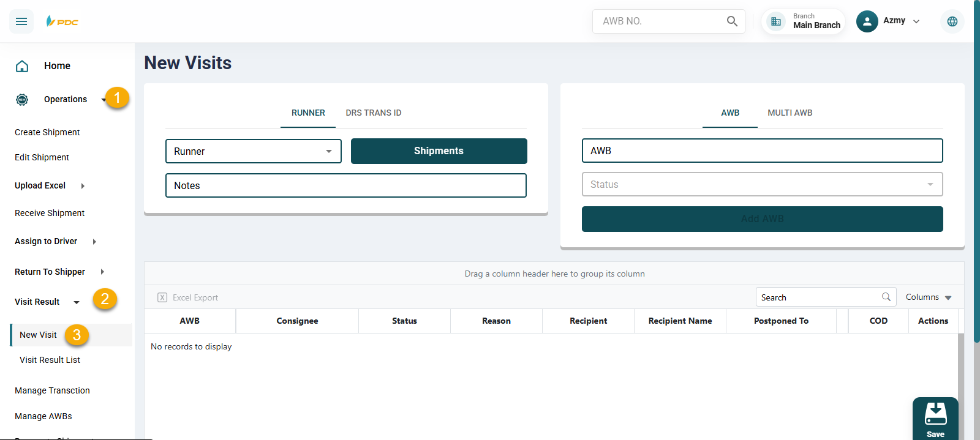Screen dimensions: 980x440
Task: Click into the Notes input field
Action: click(345, 185)
